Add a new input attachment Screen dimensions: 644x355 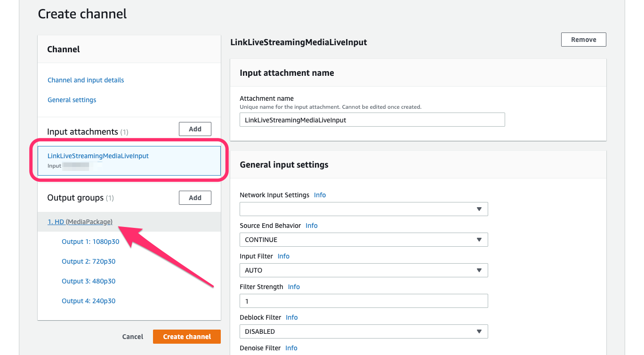[x=195, y=129]
